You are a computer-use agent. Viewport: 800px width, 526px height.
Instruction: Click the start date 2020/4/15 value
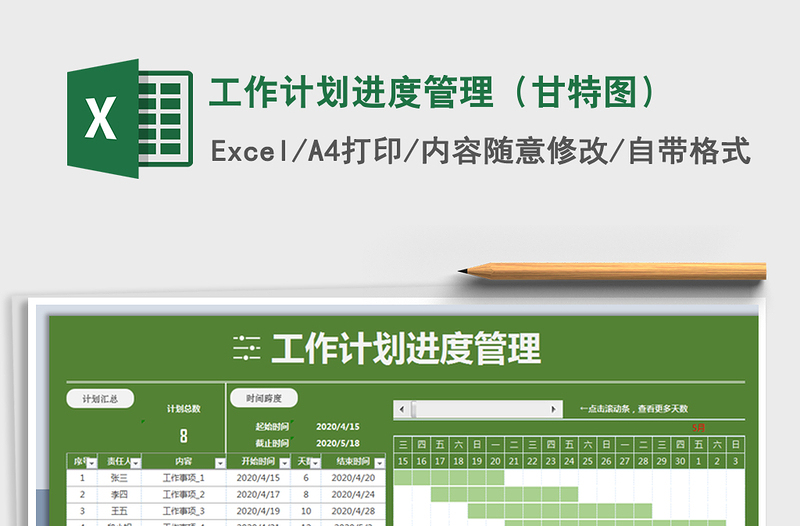tap(338, 427)
